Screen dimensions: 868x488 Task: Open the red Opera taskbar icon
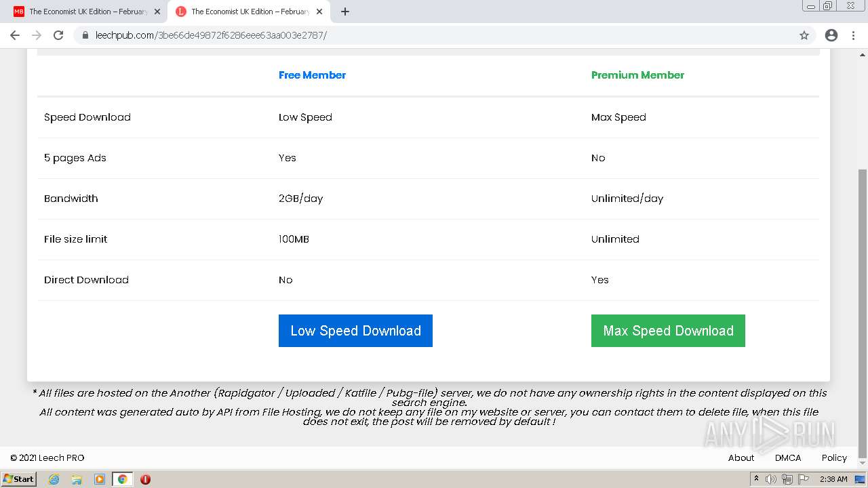[x=145, y=479]
